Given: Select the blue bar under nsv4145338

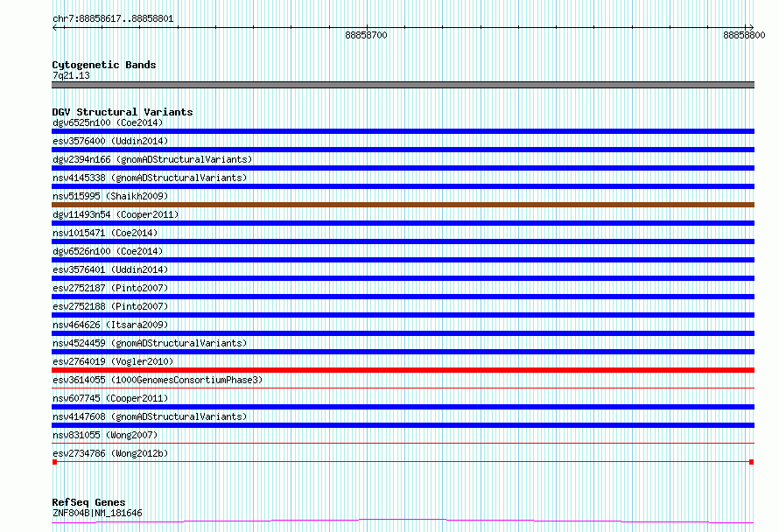Looking at the screenshot, I should [403, 186].
